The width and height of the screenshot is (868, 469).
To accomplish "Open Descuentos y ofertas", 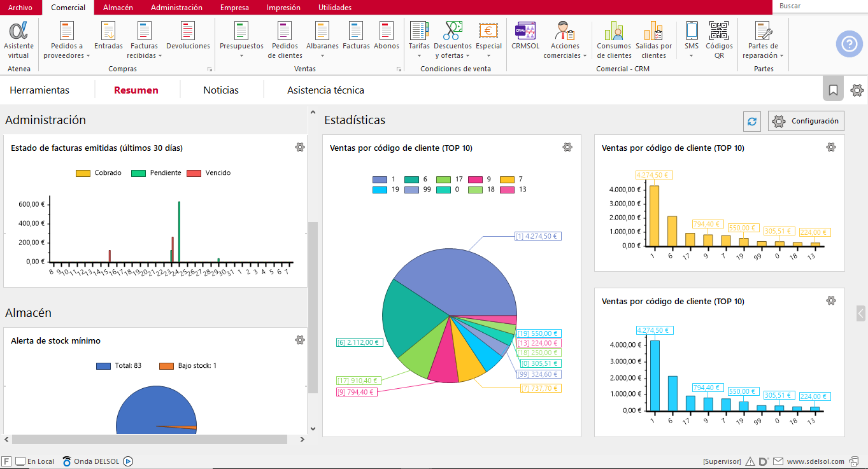I will point(453,41).
